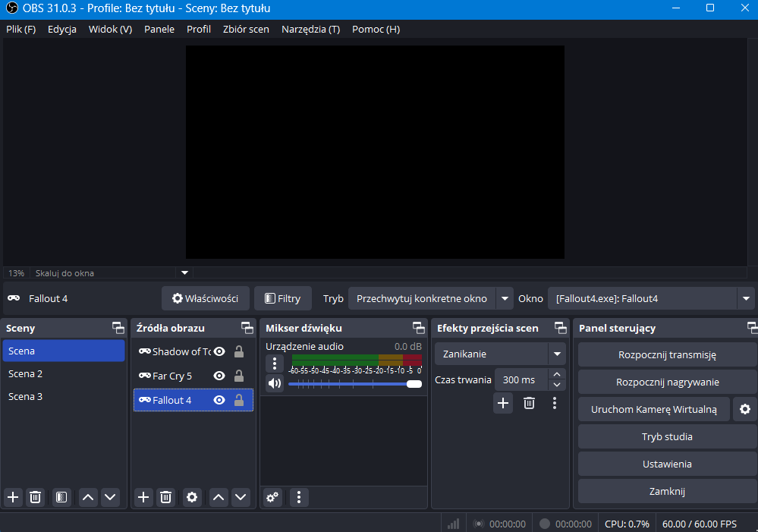The image size is (758, 532).
Task: Mute the Urządzenie audio speaker icon
Action: pyautogui.click(x=274, y=384)
